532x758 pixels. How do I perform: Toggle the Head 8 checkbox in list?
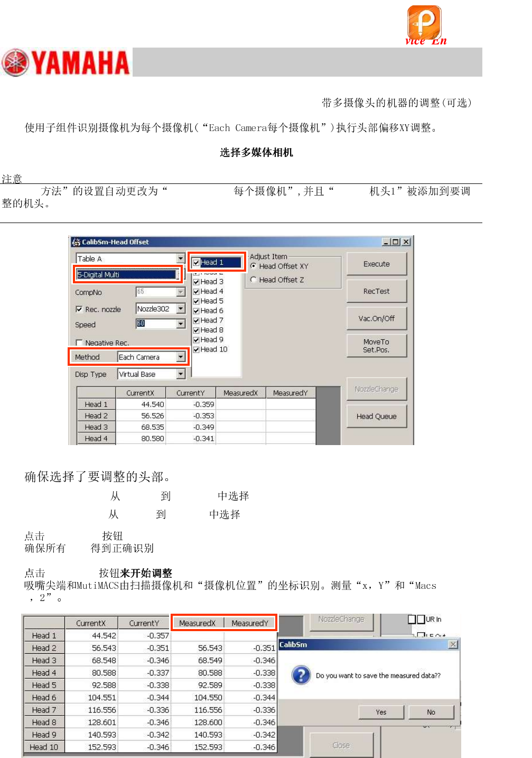[197, 330]
